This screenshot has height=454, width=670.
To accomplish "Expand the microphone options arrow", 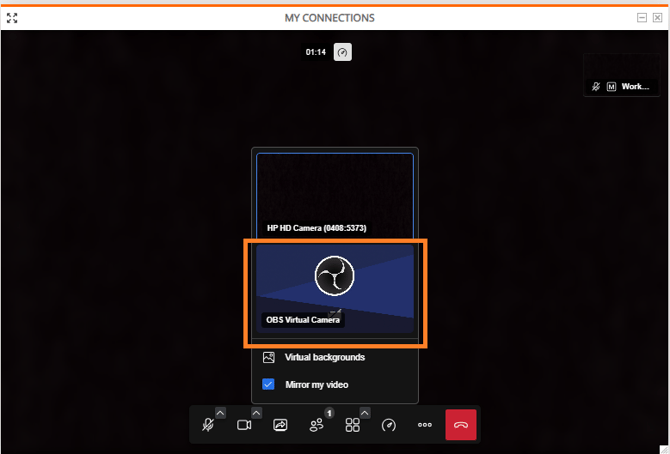I will click(x=221, y=413).
